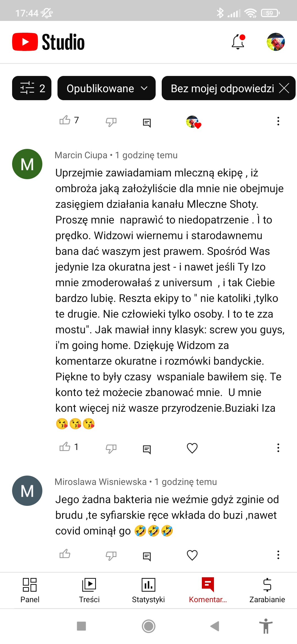This screenshot has height=644, width=297.
Task: Open more options for Marcin Ciupa's comment
Action: pyautogui.click(x=278, y=448)
